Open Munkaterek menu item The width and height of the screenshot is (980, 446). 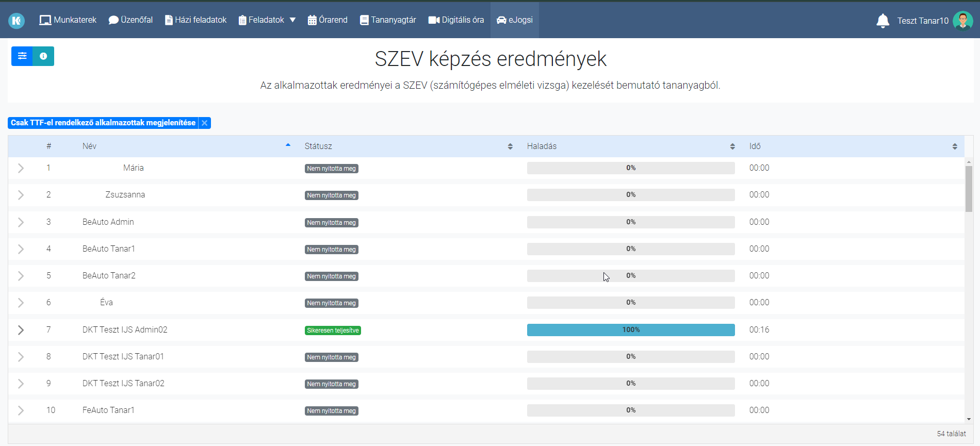pos(68,20)
